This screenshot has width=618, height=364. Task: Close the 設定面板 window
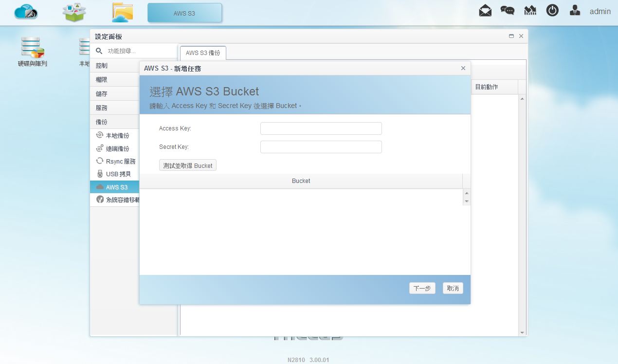(x=521, y=36)
